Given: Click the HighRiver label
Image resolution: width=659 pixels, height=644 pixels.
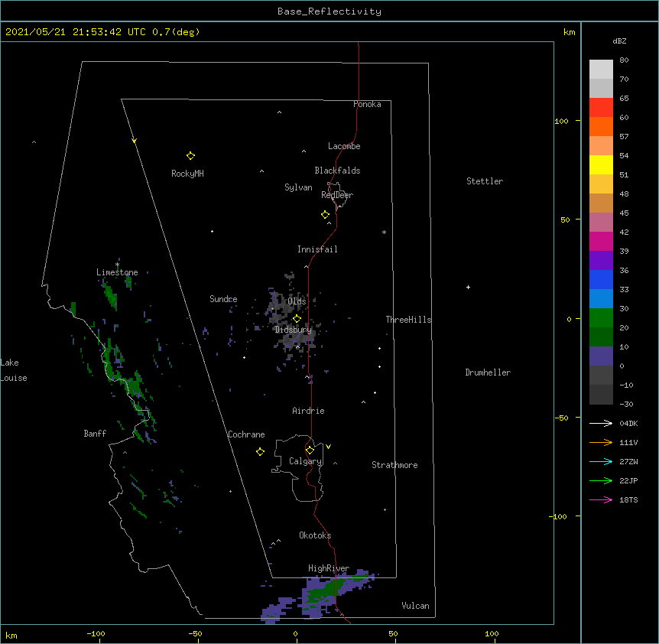Looking at the screenshot, I should click(329, 568).
